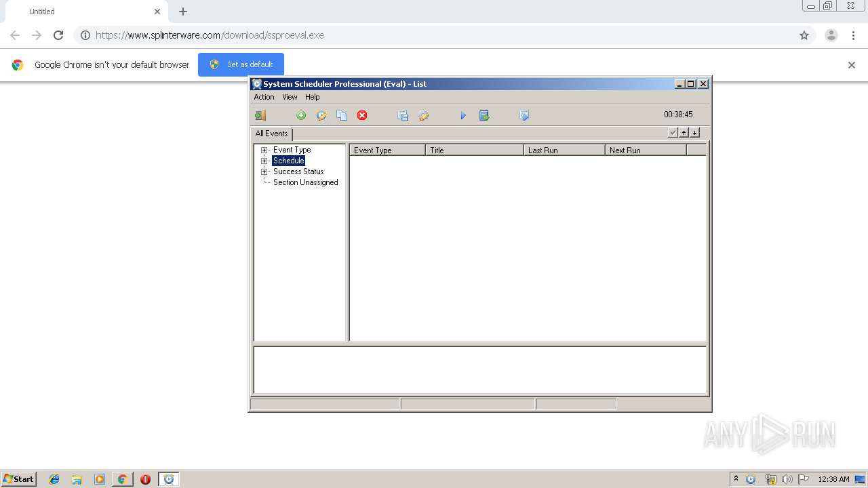Open a new Chrome tab
868x488 pixels.
pos(183,12)
